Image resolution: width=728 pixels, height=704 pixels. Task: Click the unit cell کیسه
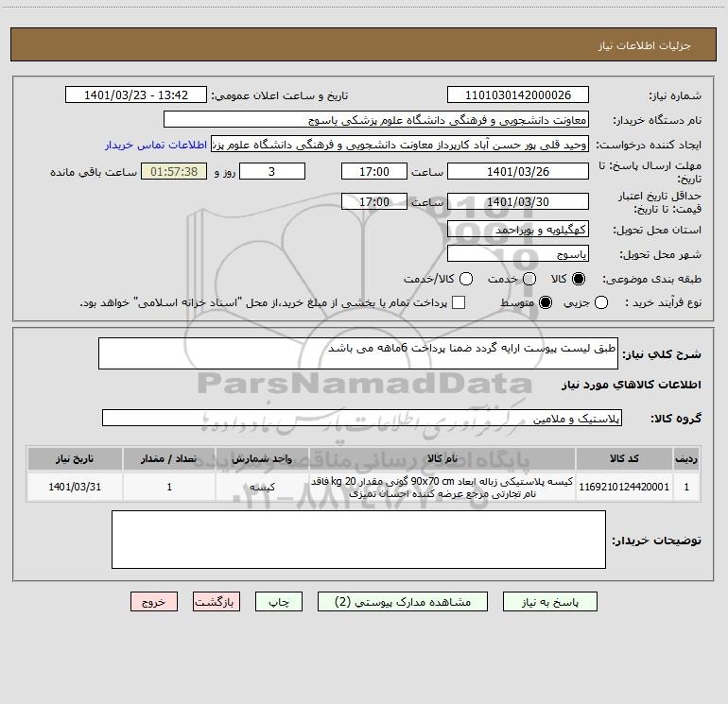point(262,487)
